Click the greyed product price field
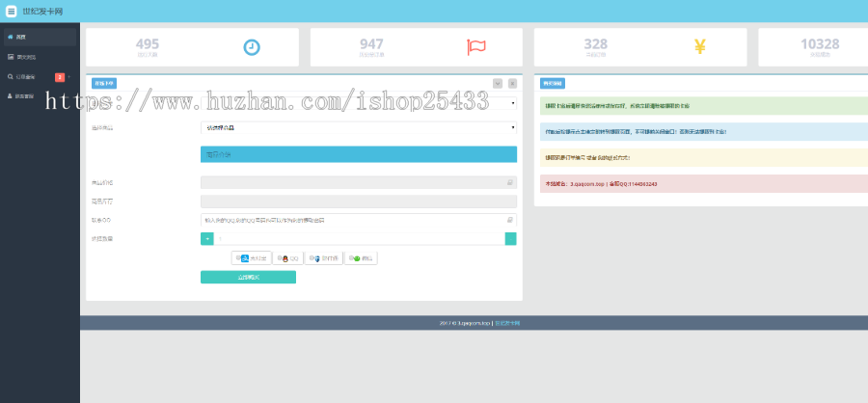The height and width of the screenshot is (403, 868). click(x=359, y=182)
